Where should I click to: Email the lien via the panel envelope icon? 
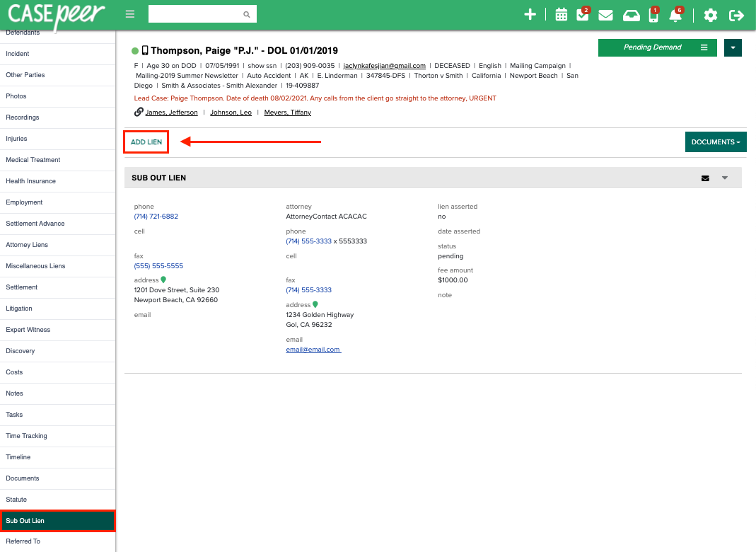pyautogui.click(x=705, y=178)
